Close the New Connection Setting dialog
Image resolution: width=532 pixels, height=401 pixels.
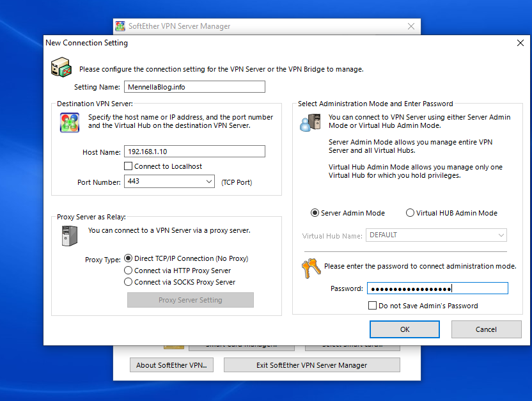pos(520,43)
